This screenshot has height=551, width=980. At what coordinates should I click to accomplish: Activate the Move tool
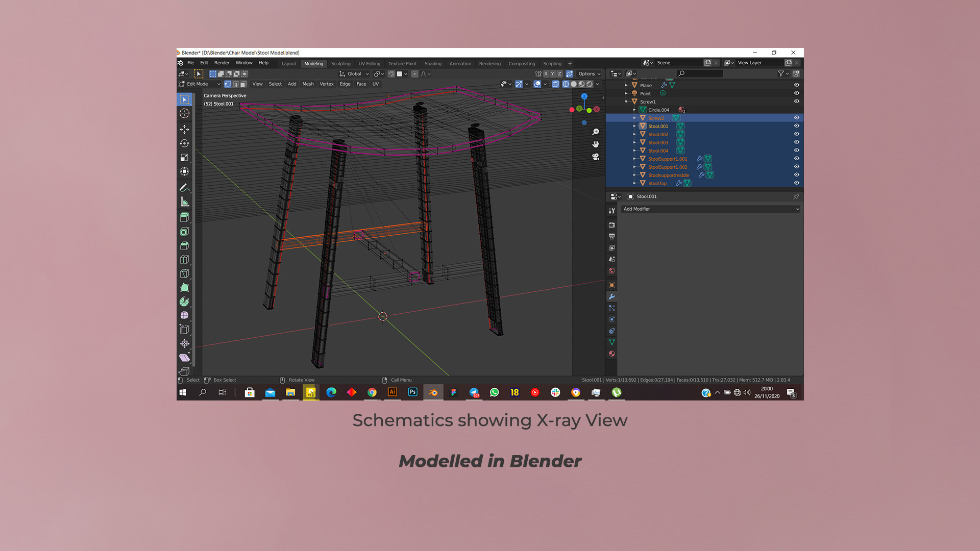coord(184,129)
